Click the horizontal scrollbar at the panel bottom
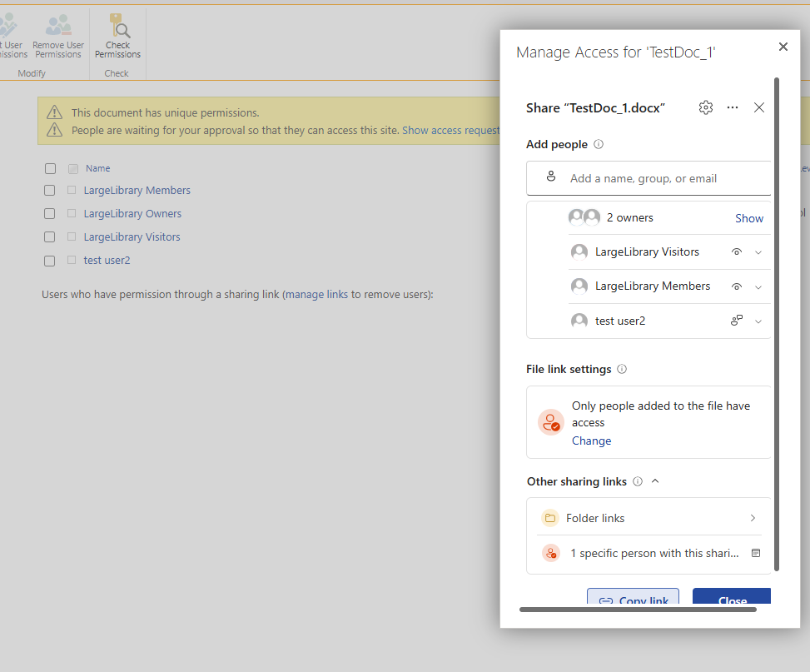The height and width of the screenshot is (672, 810). [x=638, y=610]
